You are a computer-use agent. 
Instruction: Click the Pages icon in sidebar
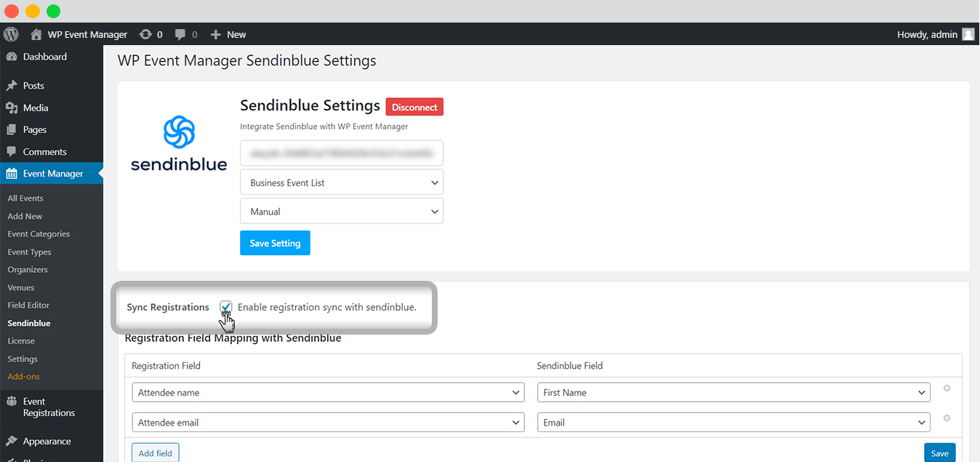coord(12,130)
